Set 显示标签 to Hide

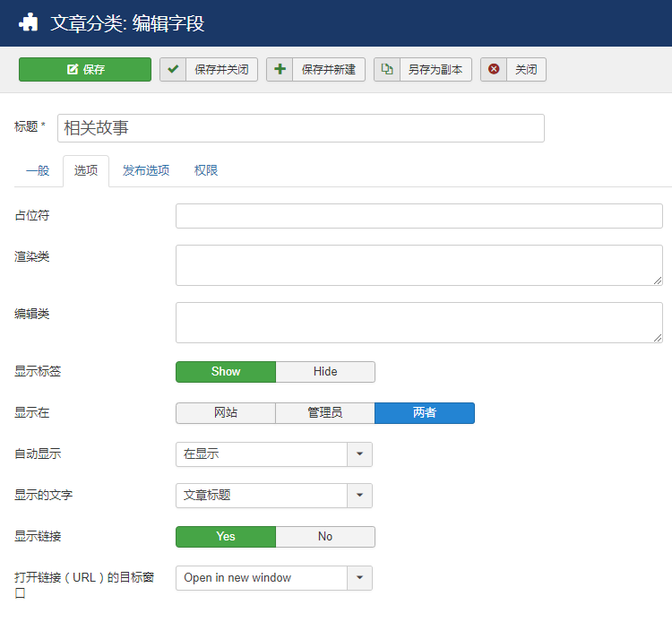tap(325, 372)
